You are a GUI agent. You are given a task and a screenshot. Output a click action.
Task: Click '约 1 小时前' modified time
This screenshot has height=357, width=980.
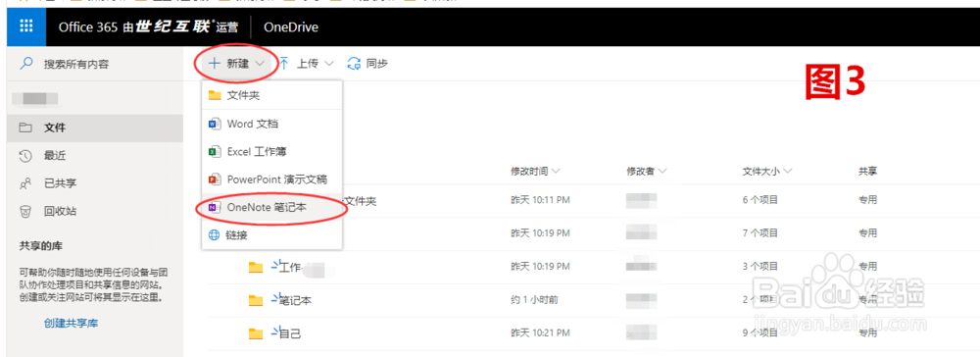[534, 300]
